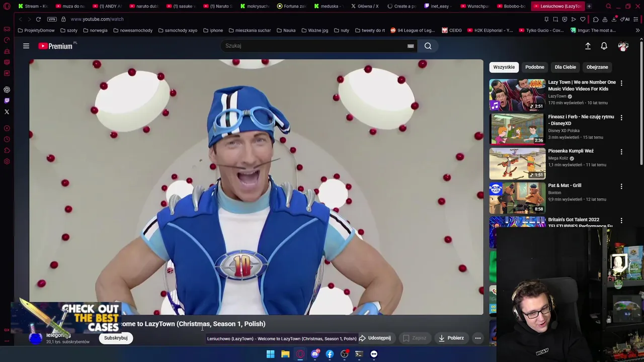Open TeamViewer from the taskbar
The height and width of the screenshot is (362, 644).
pyautogui.click(x=374, y=354)
